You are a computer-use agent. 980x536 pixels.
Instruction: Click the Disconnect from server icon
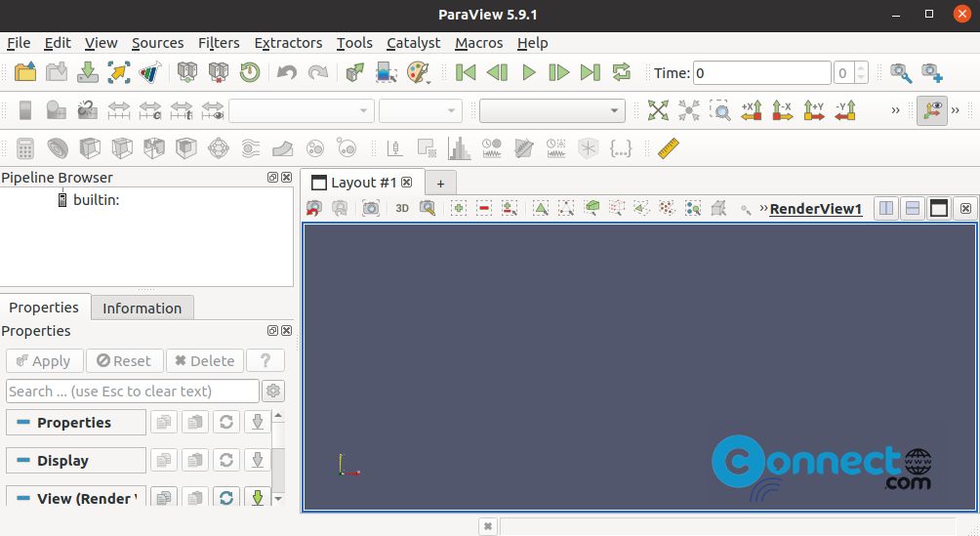tap(218, 72)
